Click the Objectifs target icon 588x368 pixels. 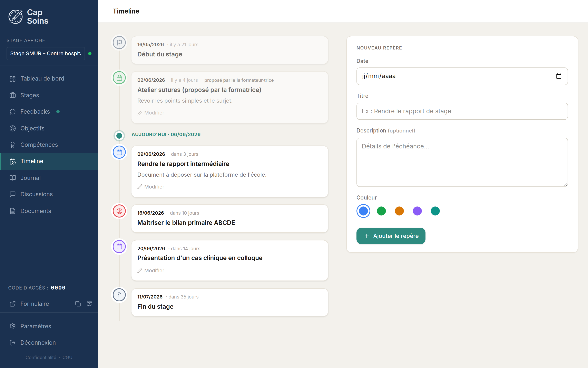[x=13, y=128]
